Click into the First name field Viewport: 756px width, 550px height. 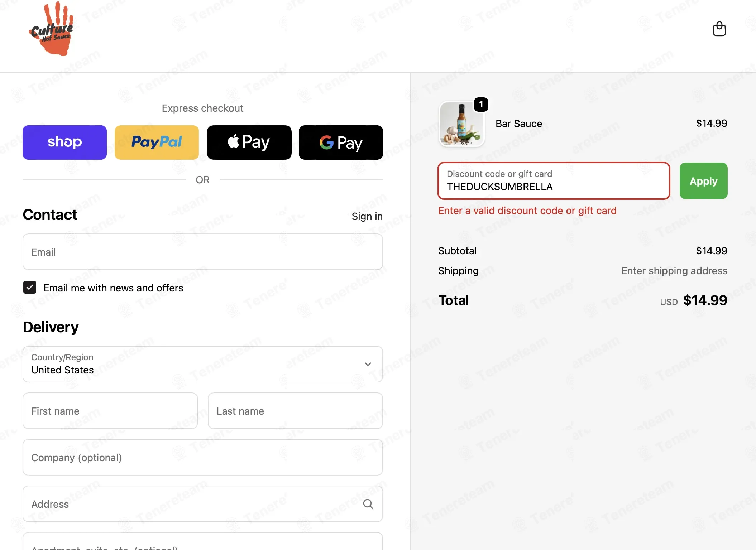[x=110, y=411]
